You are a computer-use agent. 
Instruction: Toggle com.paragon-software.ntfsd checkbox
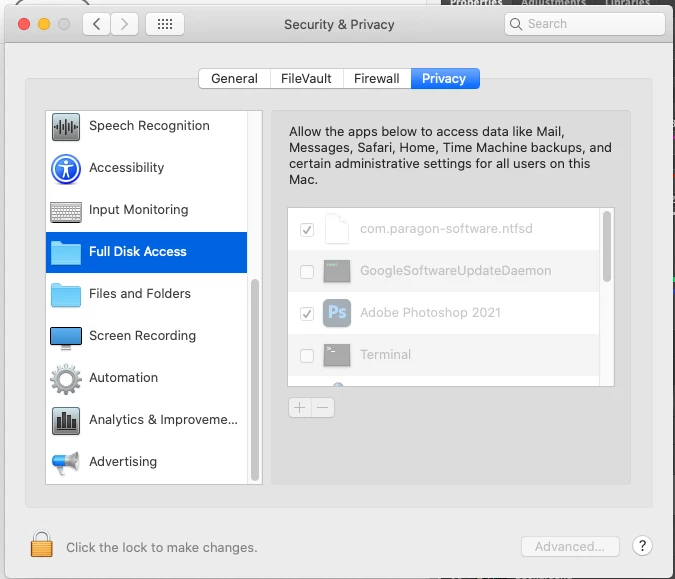coord(307,229)
